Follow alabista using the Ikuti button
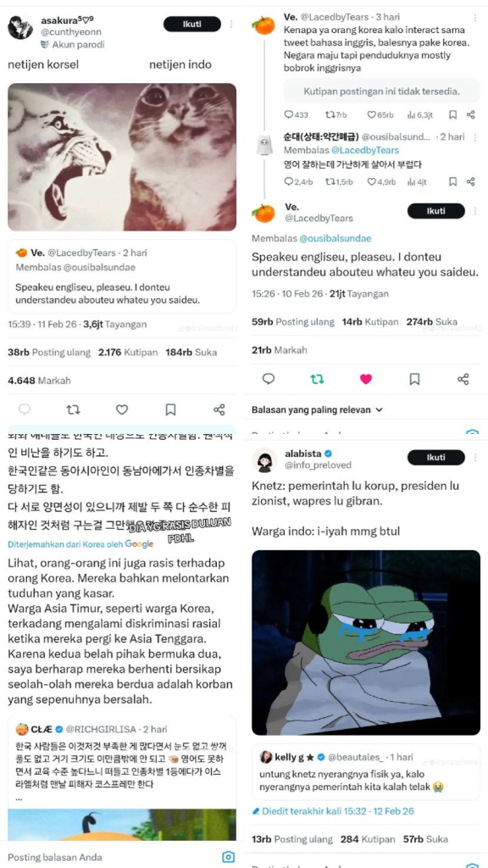The height and width of the screenshot is (868, 488). (x=436, y=458)
